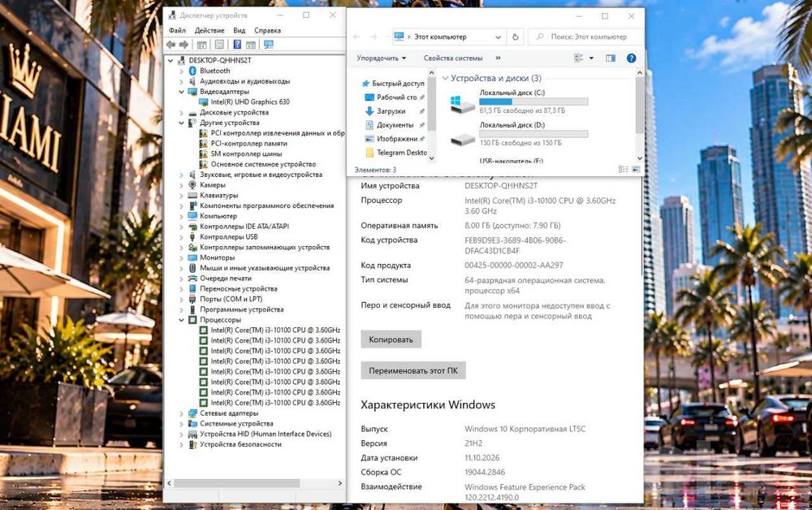Toggle the action pane icon in Device Manager toolbar
The width and height of the screenshot is (812, 510).
pos(251,45)
